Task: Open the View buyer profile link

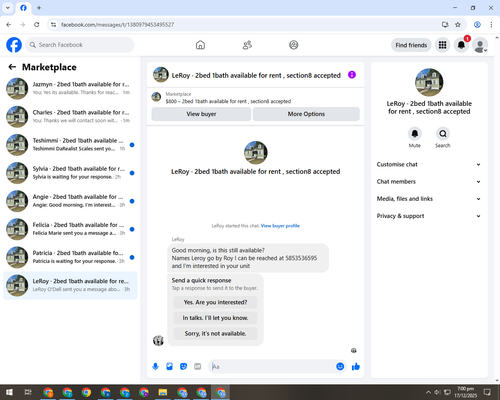Action: [280, 226]
